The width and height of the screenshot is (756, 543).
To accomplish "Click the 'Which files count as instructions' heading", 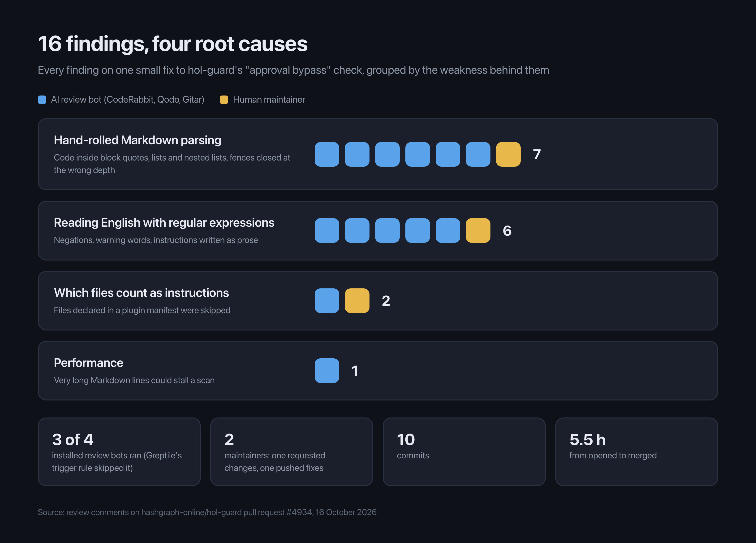I will (x=141, y=293).
